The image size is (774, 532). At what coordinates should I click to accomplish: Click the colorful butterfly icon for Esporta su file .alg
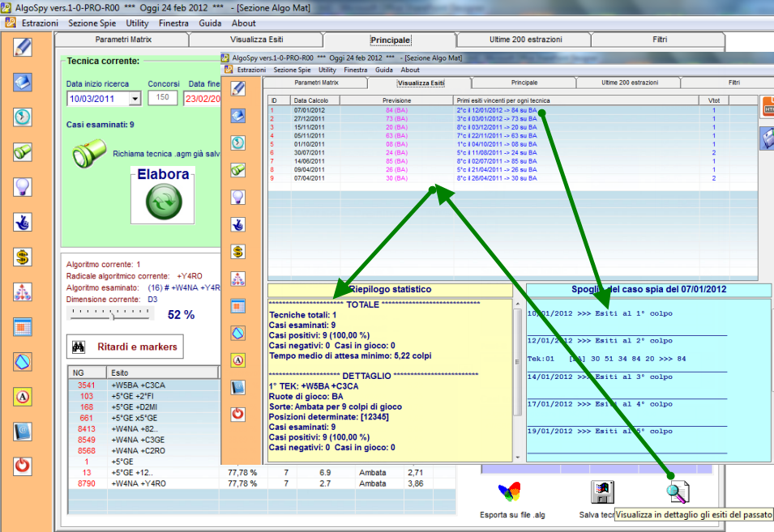(510, 492)
